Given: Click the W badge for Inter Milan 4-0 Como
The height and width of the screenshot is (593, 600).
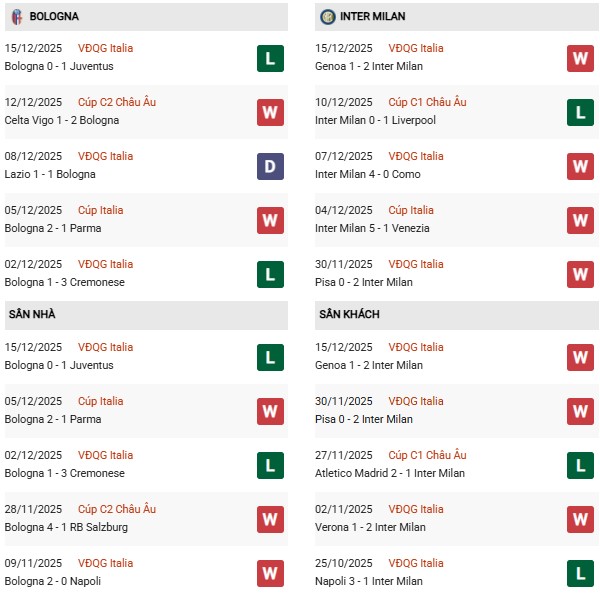Looking at the screenshot, I should pyautogui.click(x=580, y=166).
